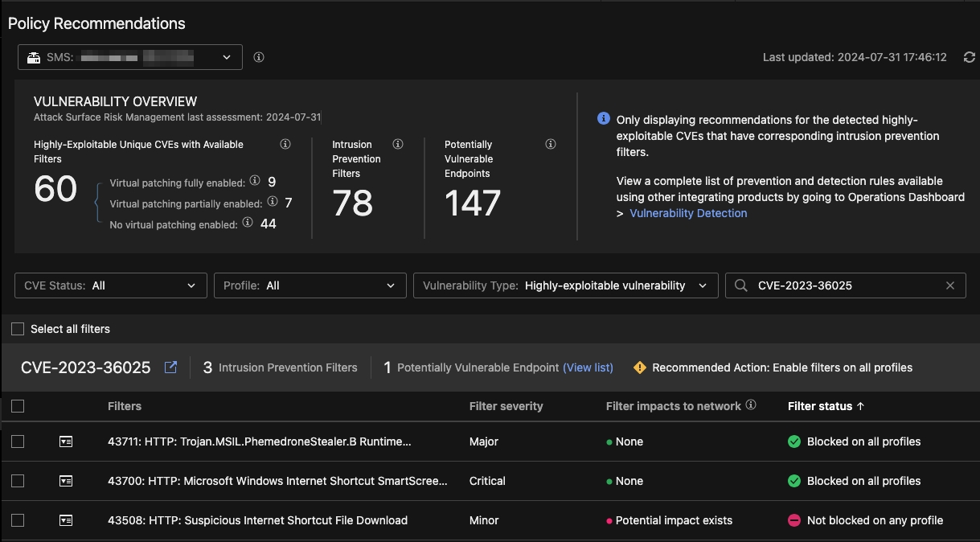Click info icon beside Potentially Vulnerable Endpoints
This screenshot has width=980, height=542.
[551, 145]
